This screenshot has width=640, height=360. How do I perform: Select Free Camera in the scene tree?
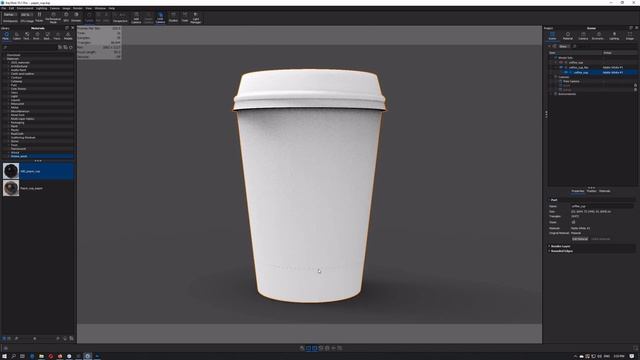(571, 81)
